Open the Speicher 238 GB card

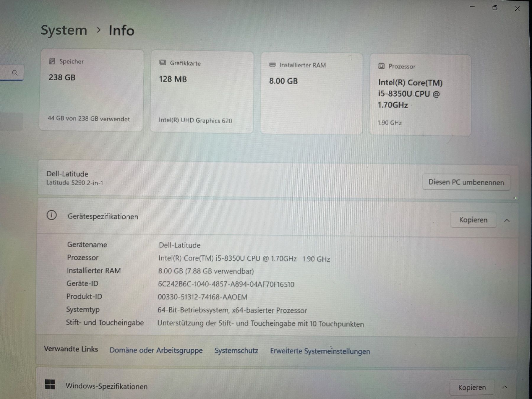91,90
